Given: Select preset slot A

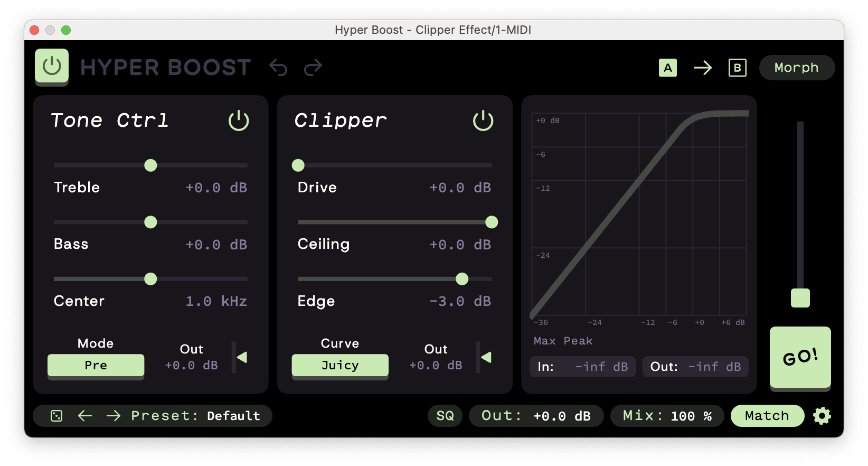Looking at the screenshot, I should tap(667, 68).
